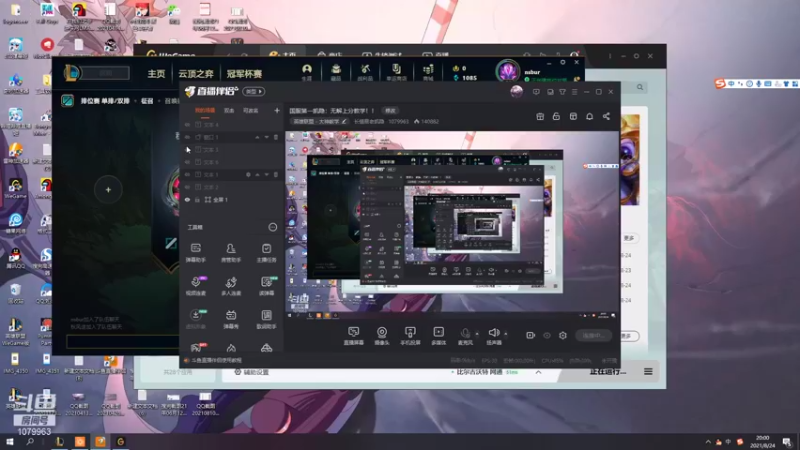This screenshot has height=450, width=800.
Task: Open 生涯 profile icon in League client
Action: [x=307, y=72]
